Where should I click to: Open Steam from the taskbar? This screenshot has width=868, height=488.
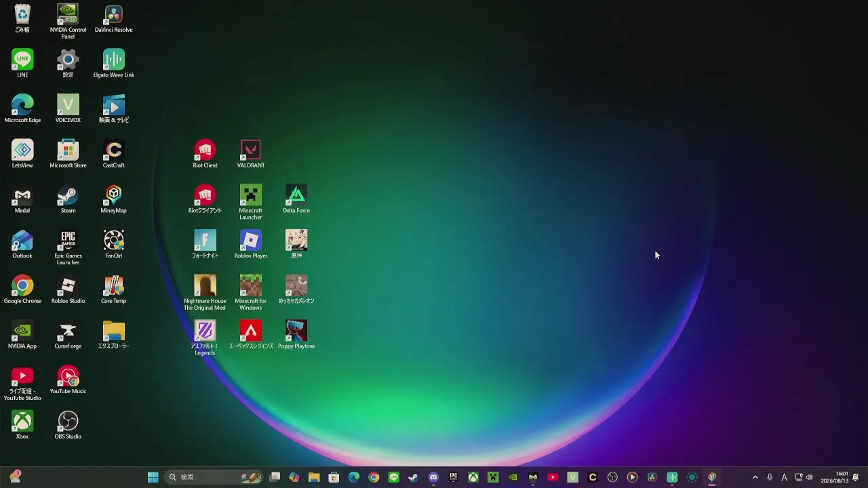(413, 477)
